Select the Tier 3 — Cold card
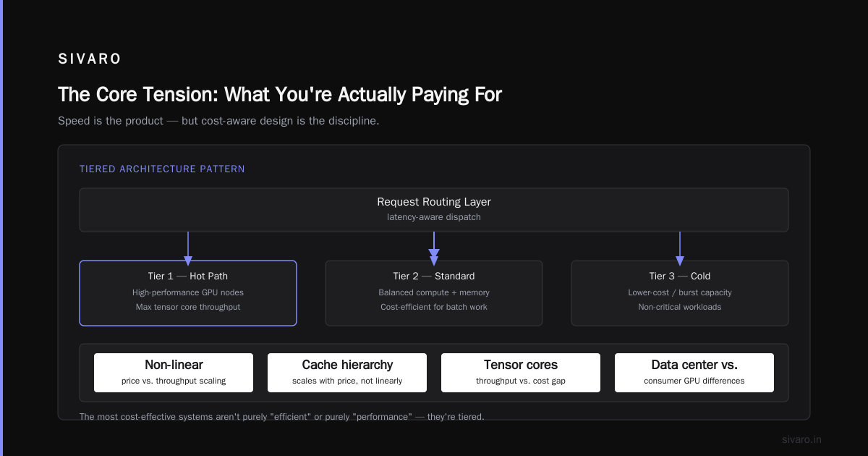This screenshot has height=456, width=868. pyautogui.click(x=680, y=293)
